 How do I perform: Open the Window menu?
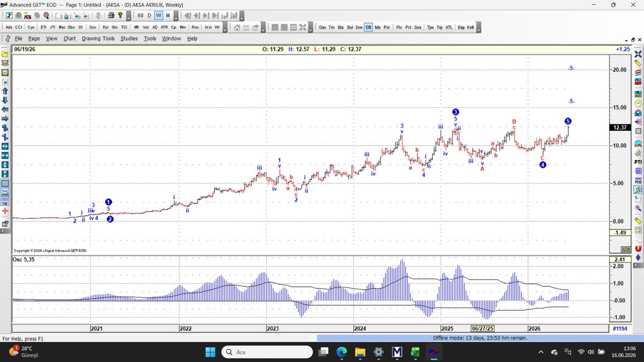[x=171, y=39]
